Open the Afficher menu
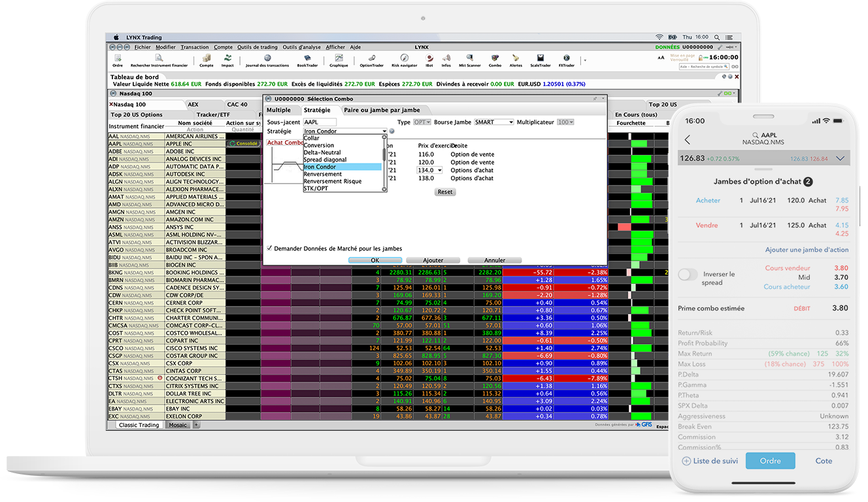This screenshot has height=502, width=868. coord(335,47)
